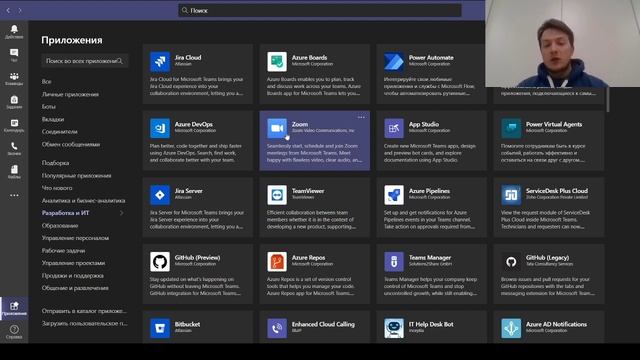This screenshot has height=360, width=640.
Task: Open the TeamViewer app title
Action: [308, 191]
